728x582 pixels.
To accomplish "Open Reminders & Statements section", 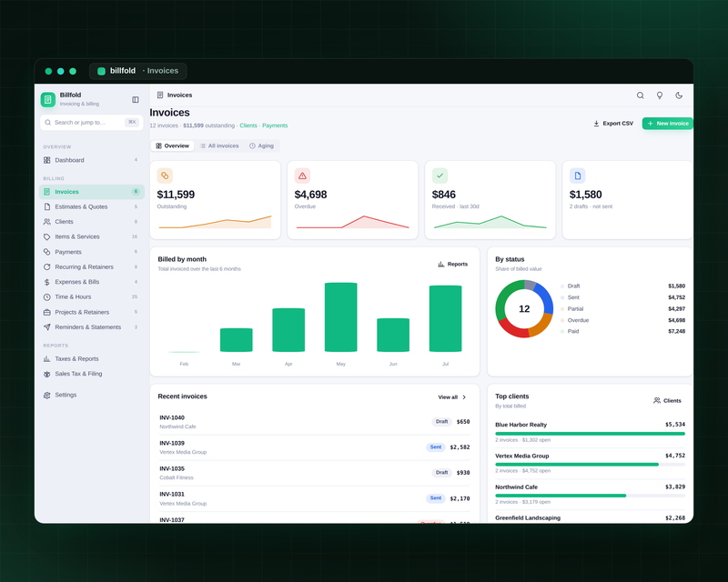I will click(x=92, y=326).
